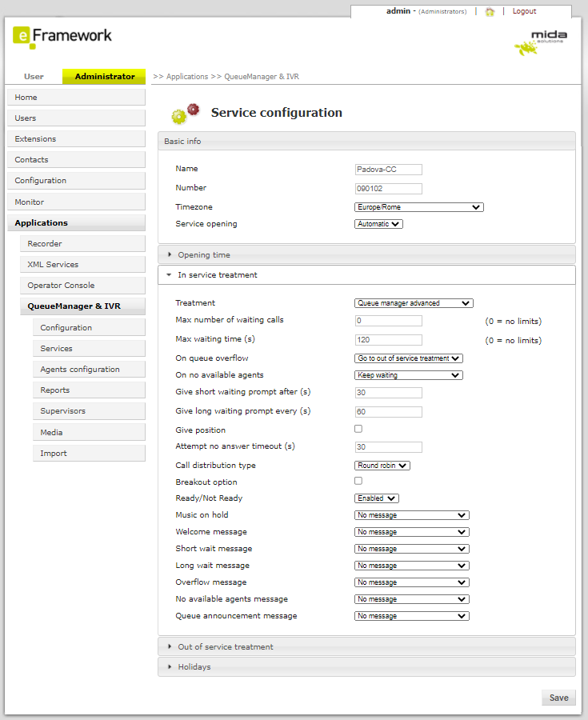This screenshot has height=720, width=588.
Task: Open the No available agents message dropdown
Action: [x=412, y=599]
